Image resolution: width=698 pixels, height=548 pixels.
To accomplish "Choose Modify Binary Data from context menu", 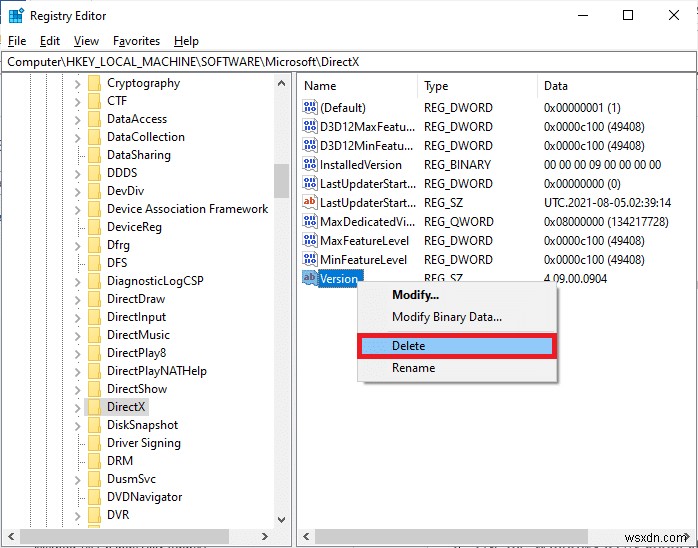I will (x=446, y=317).
